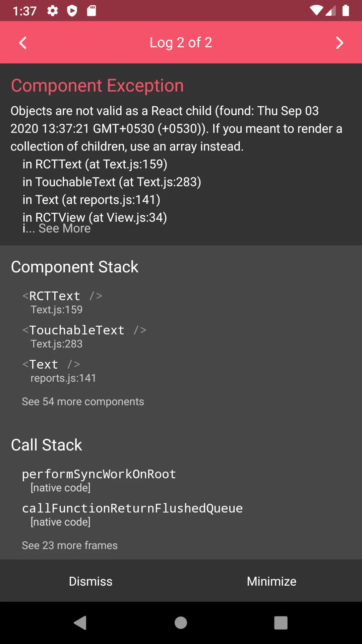Tap the Log 2 of 2 title
Image resolution: width=362 pixels, height=644 pixels.
[x=181, y=43]
